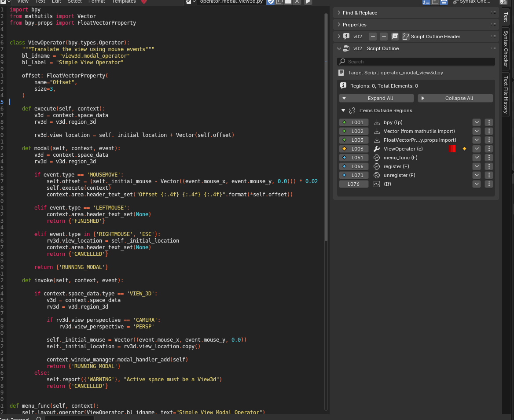Click the wrench icon for ViewOperator (c)

click(377, 149)
